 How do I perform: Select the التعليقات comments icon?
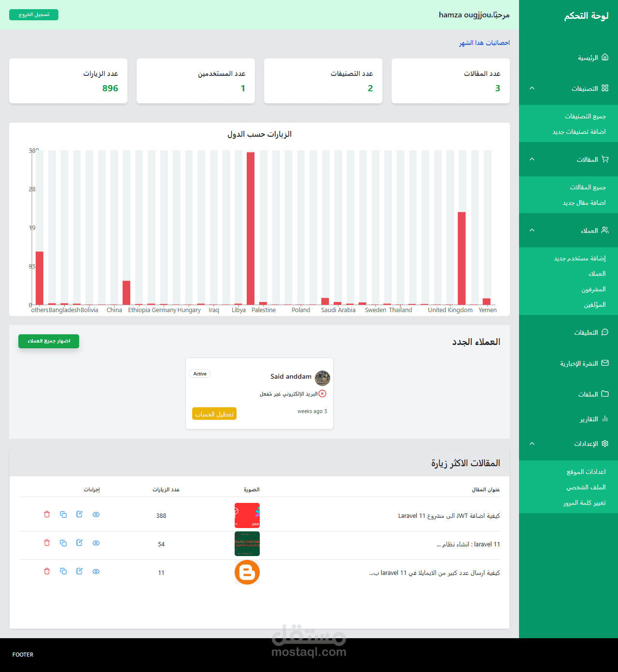click(x=605, y=332)
